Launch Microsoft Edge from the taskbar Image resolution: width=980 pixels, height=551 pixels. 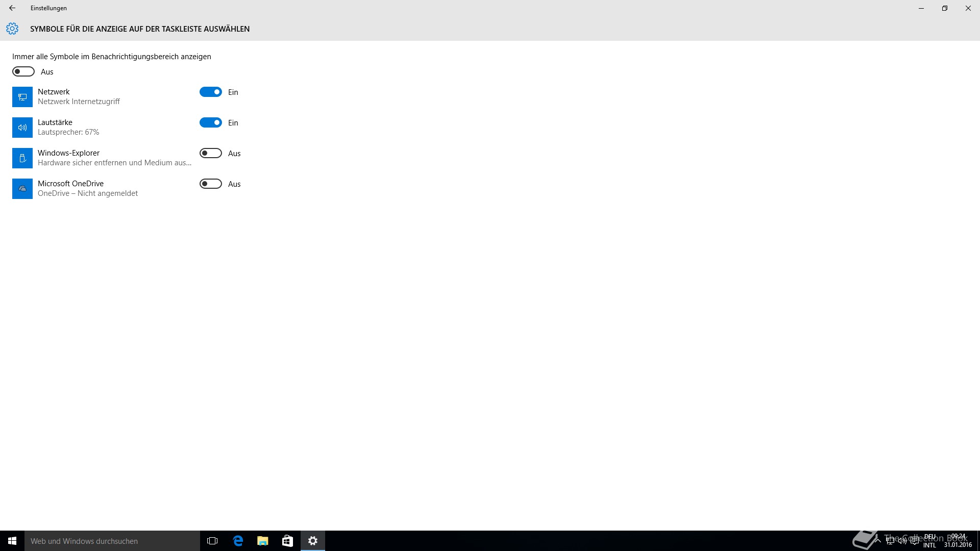coord(238,541)
